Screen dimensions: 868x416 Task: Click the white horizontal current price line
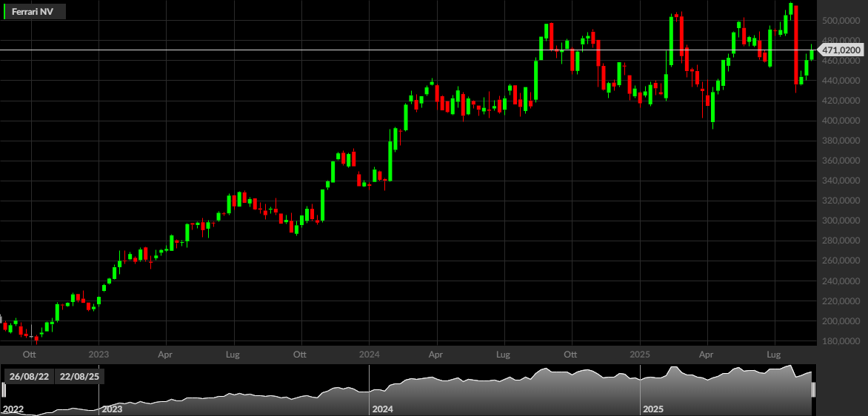pyautogui.click(x=409, y=50)
